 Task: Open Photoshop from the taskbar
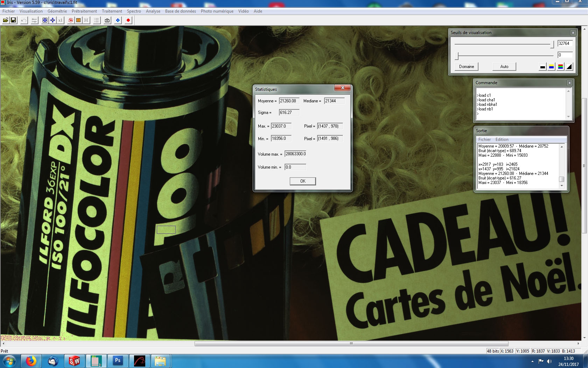[x=118, y=361]
